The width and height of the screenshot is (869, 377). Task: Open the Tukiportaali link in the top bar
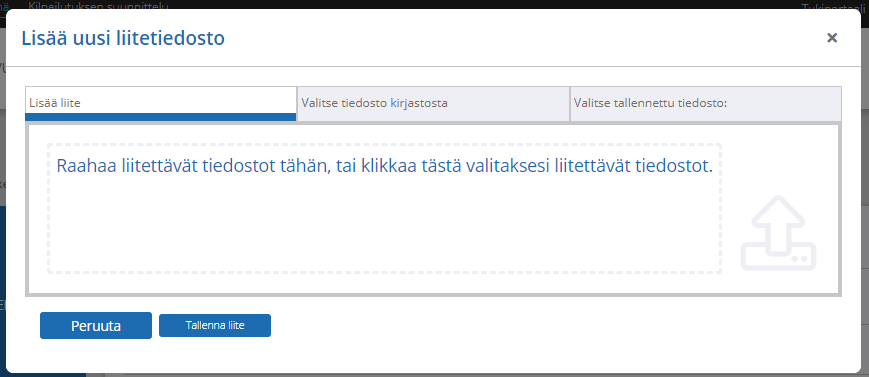pyautogui.click(x=831, y=7)
